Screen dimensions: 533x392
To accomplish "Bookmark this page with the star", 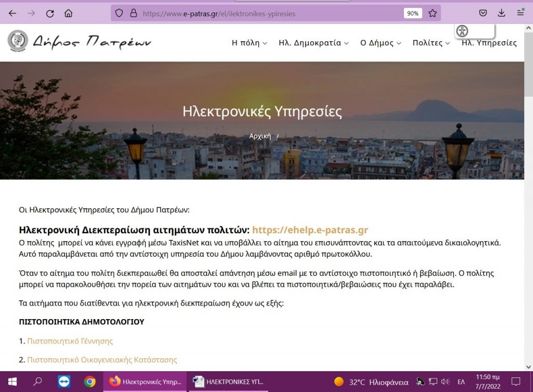I will pyautogui.click(x=433, y=14).
